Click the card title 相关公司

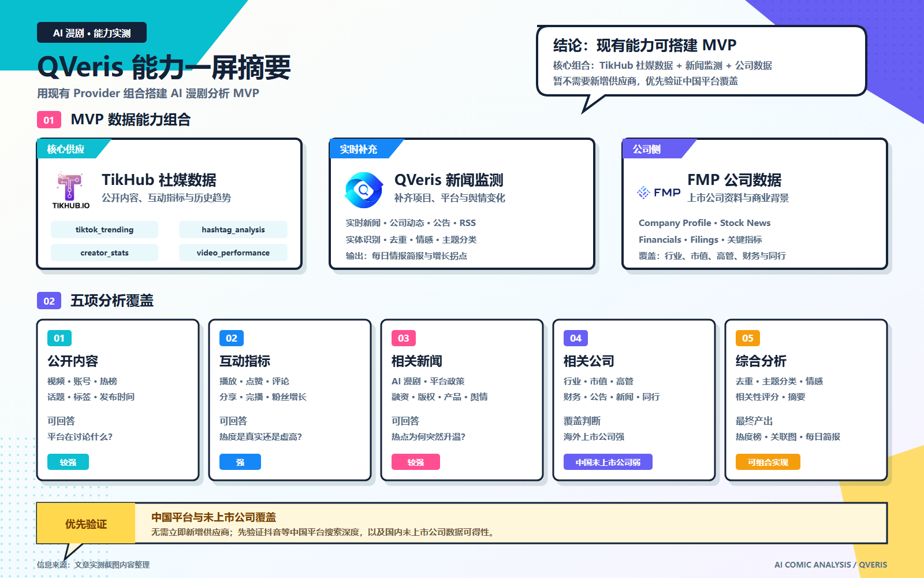click(589, 361)
